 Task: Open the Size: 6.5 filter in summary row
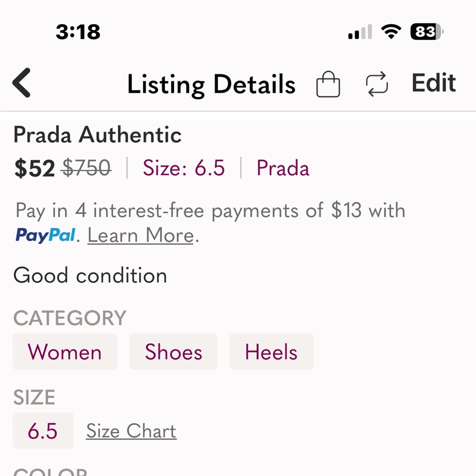185,168
